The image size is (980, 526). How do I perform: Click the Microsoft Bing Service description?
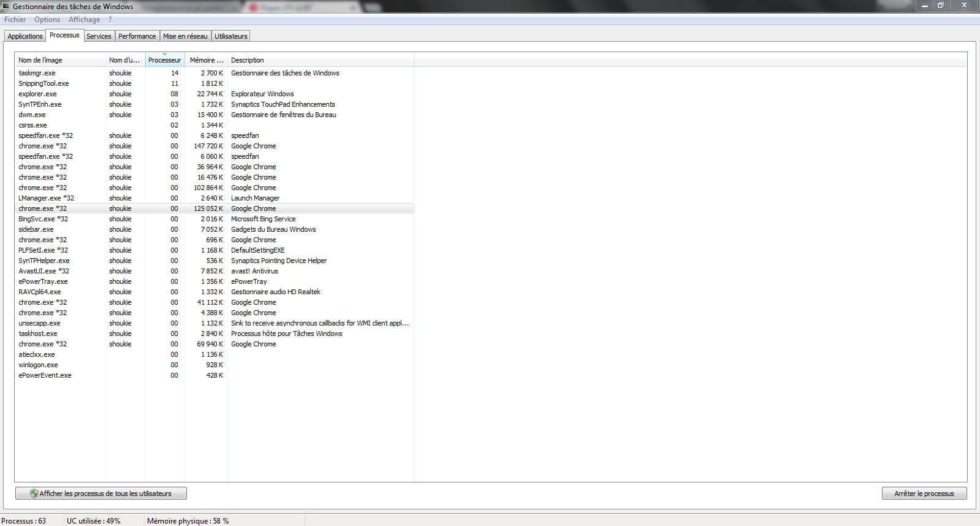(x=264, y=219)
